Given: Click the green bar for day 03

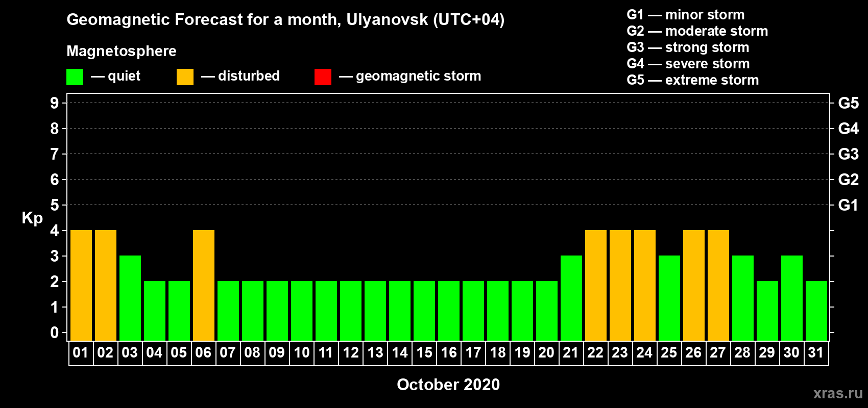Looking at the screenshot, I should [x=130, y=298].
